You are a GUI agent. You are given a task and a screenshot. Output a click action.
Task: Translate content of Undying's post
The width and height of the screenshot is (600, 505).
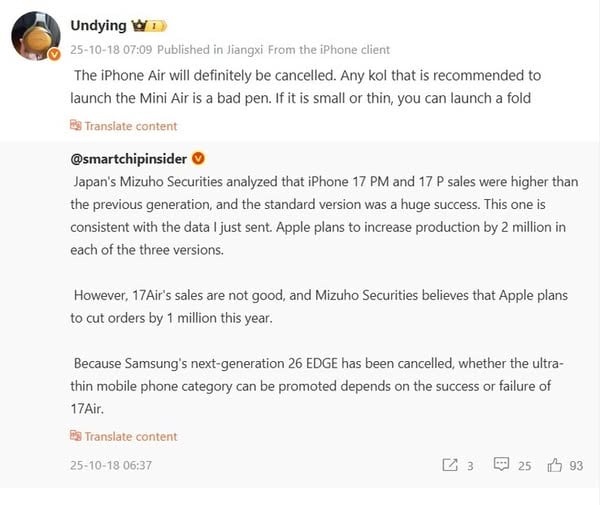pos(131,126)
